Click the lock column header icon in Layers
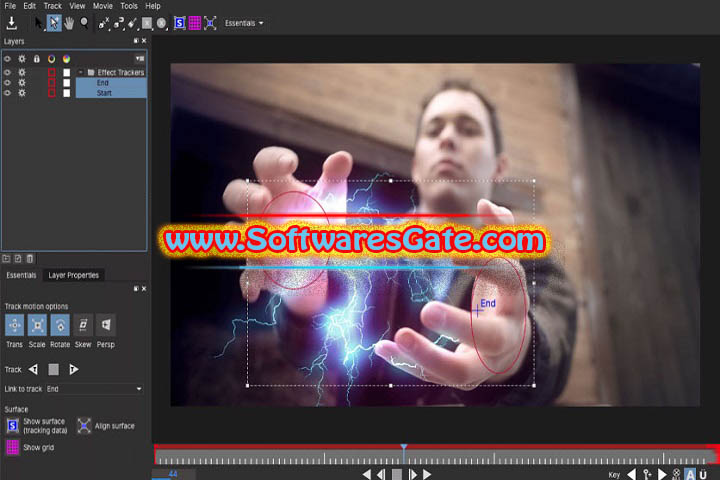 tap(36, 59)
